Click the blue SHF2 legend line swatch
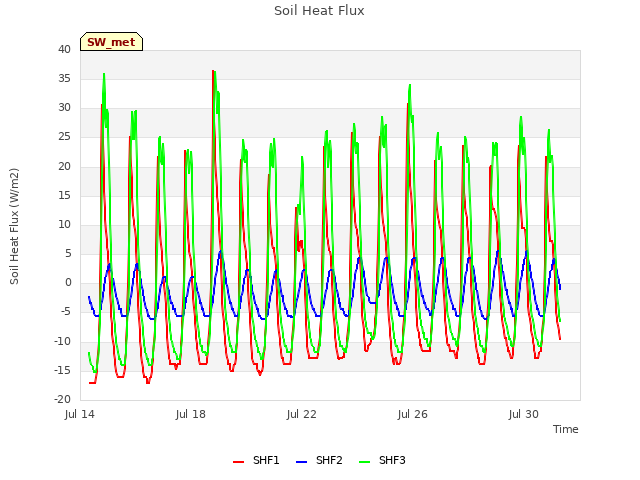This screenshot has width=640, height=480. point(301,462)
